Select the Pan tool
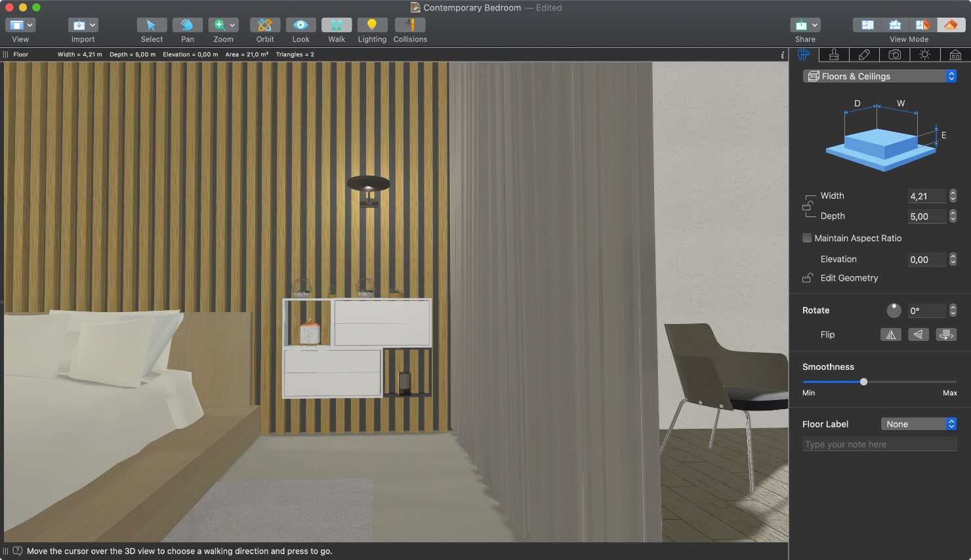 tap(187, 26)
